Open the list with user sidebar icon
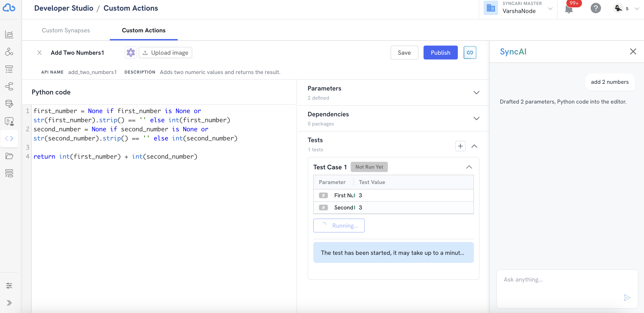The width and height of the screenshot is (644, 313). coord(9,121)
